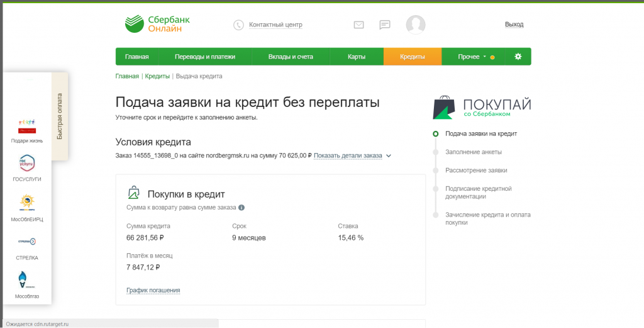Choose the Strelka card payment icon

coord(27,241)
